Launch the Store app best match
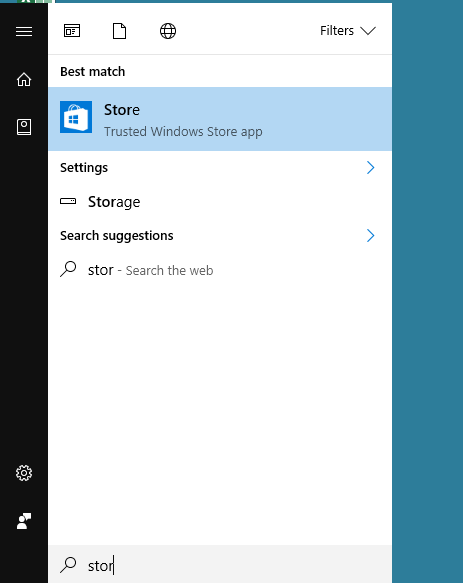 click(x=220, y=119)
